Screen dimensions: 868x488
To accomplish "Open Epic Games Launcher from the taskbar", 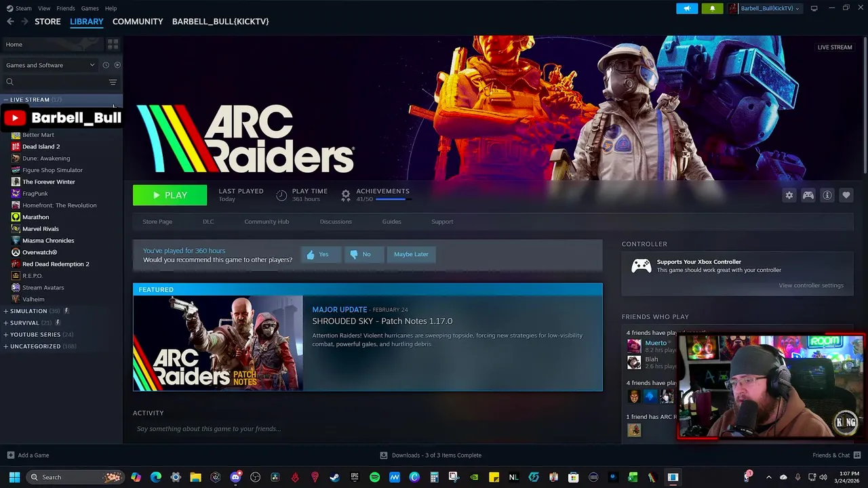I will pos(355,477).
